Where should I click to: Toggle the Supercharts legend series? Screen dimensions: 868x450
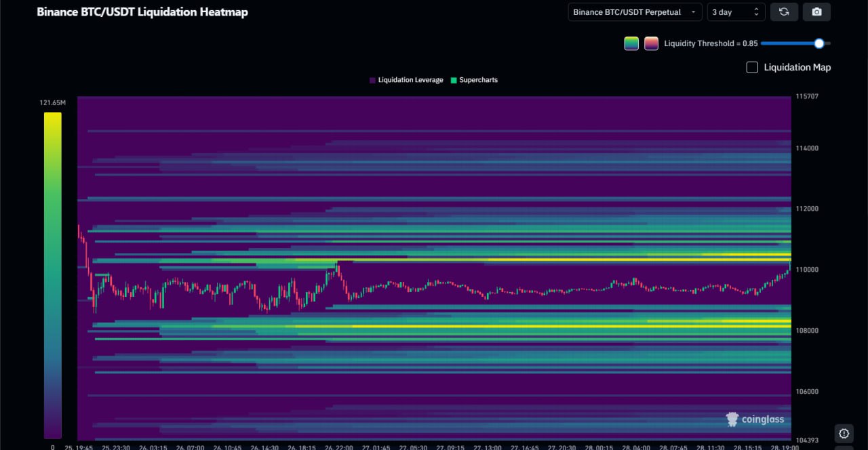pyautogui.click(x=474, y=80)
